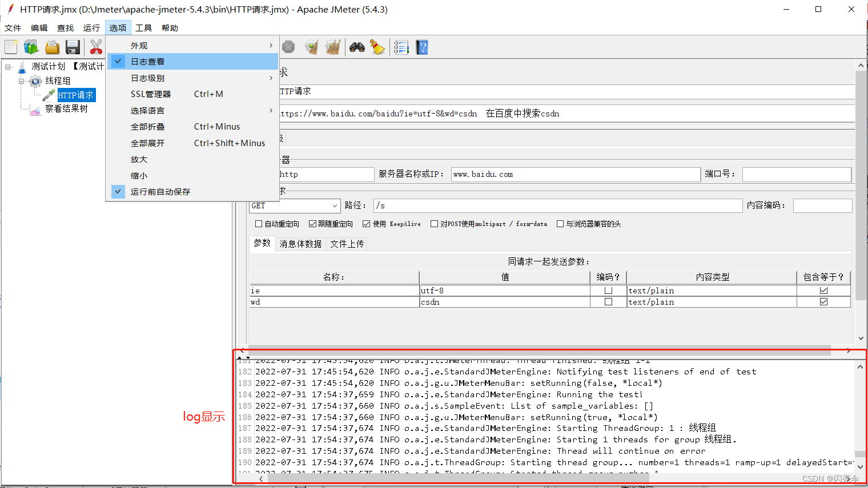Open the Templates toolbar icon
Image resolution: width=868 pixels, height=488 pixels.
tap(31, 47)
